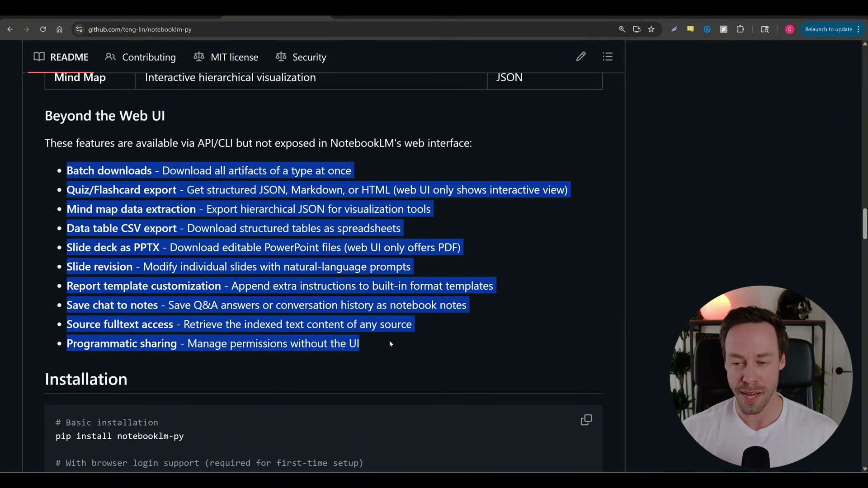The image size is (868, 488).
Task: Click 'Slide revision' bullet text
Action: [99, 267]
